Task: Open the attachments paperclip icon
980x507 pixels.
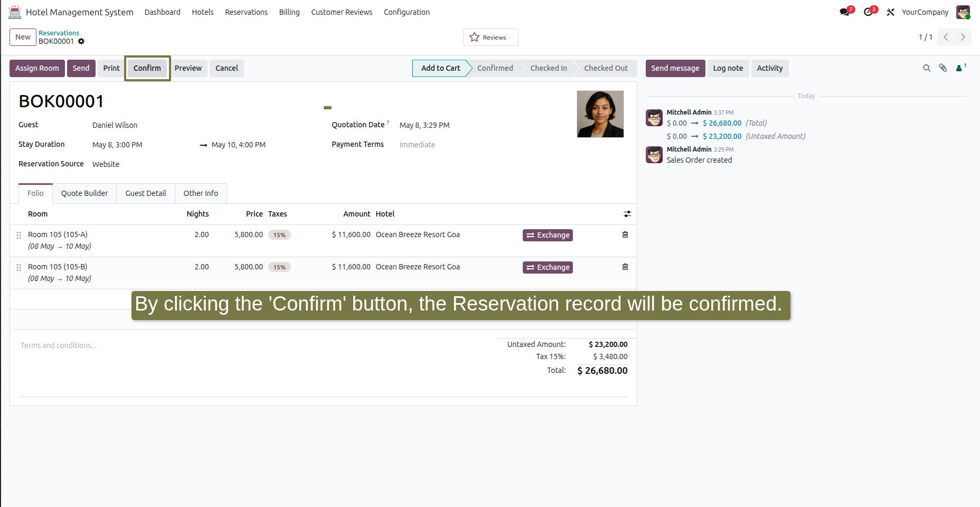Action: (943, 68)
